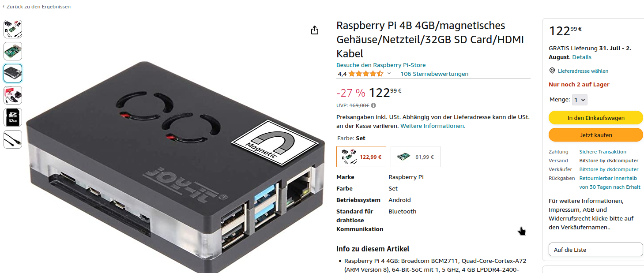
Task: Show the Raspberry Pi board thumbnail
Action: pyautogui.click(x=13, y=51)
